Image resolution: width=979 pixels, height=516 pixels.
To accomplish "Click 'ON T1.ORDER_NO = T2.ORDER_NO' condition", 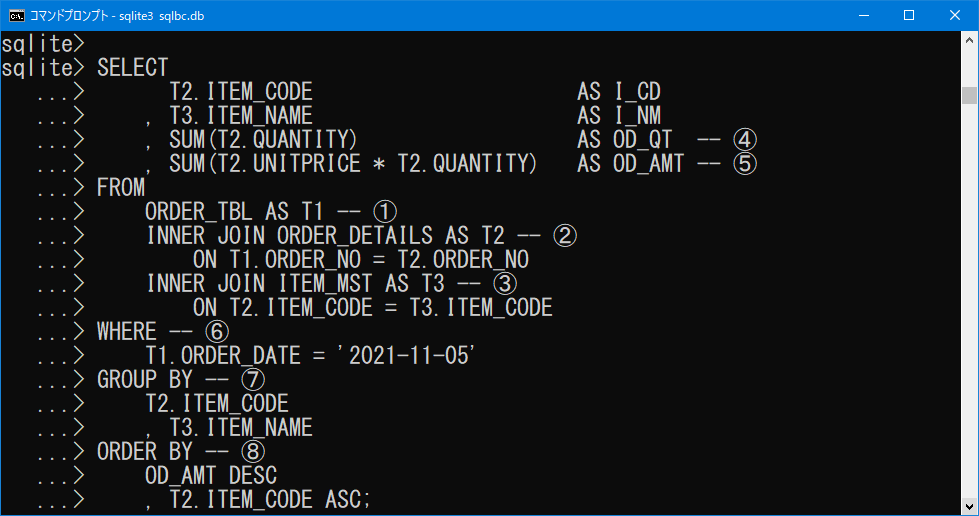I will (361, 260).
